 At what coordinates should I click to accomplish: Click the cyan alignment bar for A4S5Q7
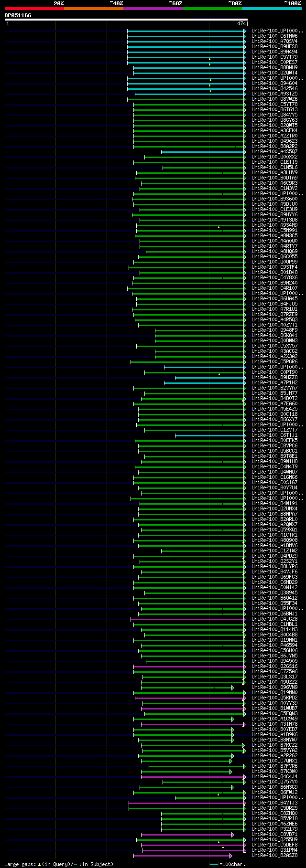pos(204,152)
